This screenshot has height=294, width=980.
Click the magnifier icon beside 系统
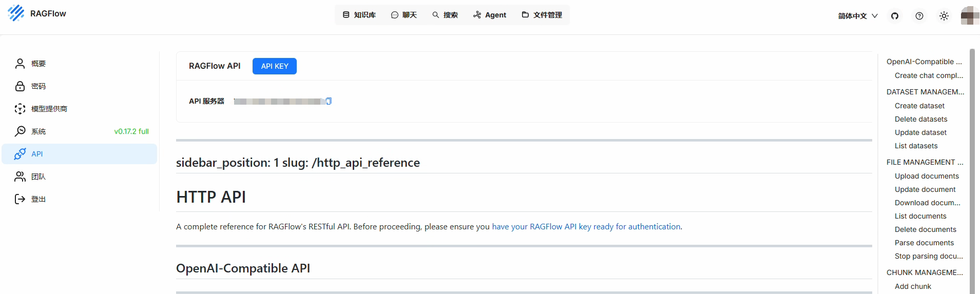click(x=20, y=131)
